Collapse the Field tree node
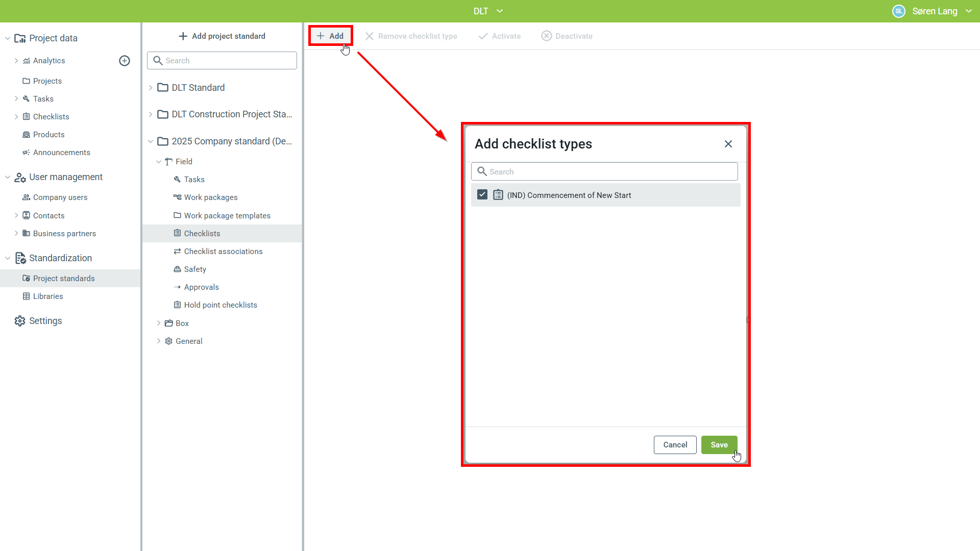Screen dimensions: 980x551 pos(159,162)
